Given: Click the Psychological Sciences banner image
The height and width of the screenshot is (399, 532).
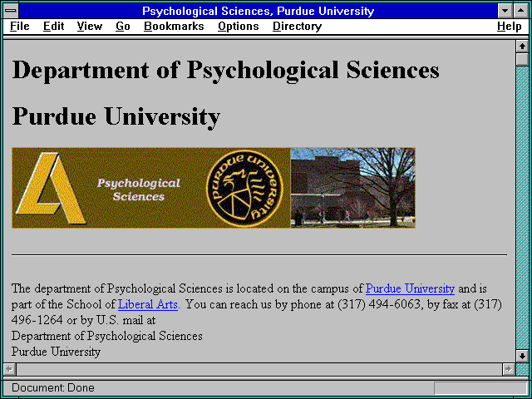Looking at the screenshot, I should pos(214,188).
